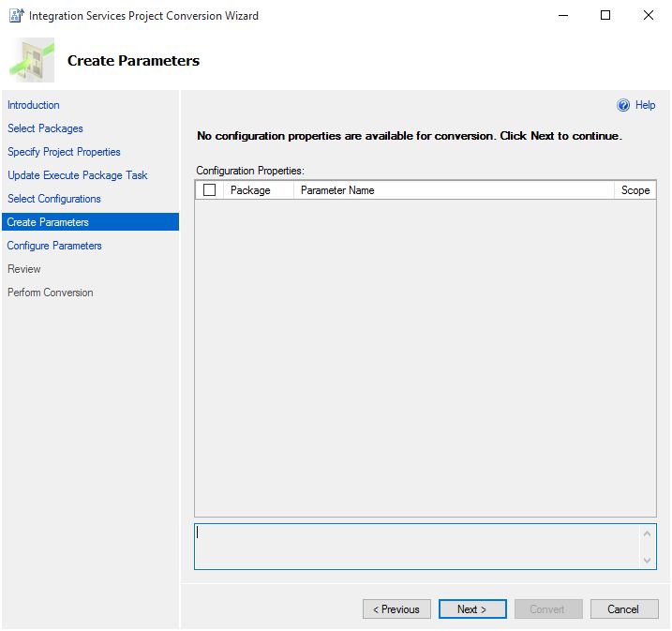Open the Select Configurations step

pyautogui.click(x=54, y=199)
